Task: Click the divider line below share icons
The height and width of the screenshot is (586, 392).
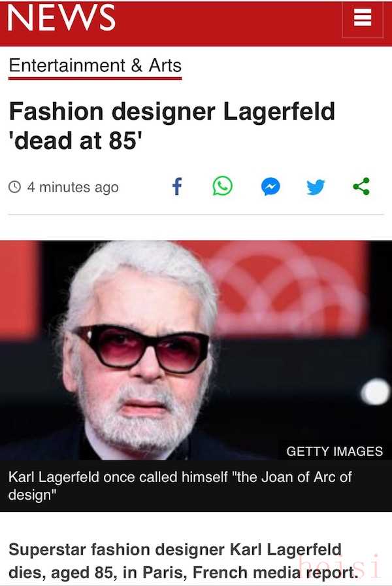Action: (196, 215)
